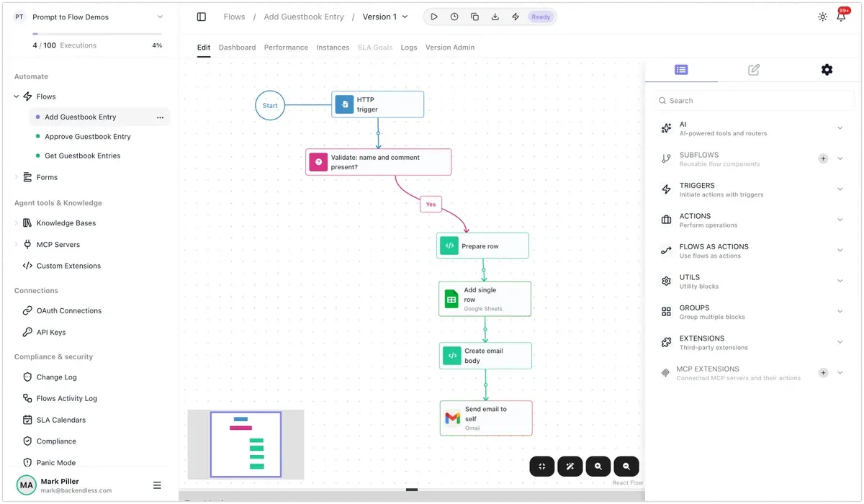This screenshot has width=864, height=504.
Task: Click the Google Sheets icon on Add single row
Action: point(451,299)
